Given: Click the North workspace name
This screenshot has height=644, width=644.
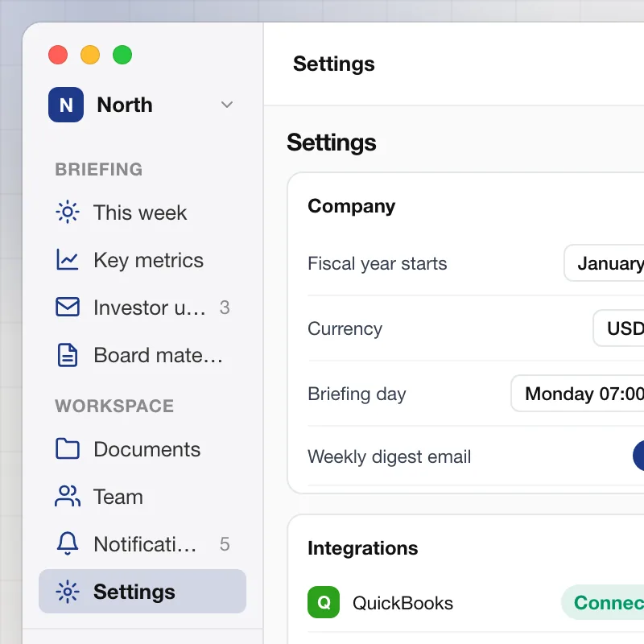Looking at the screenshot, I should pyautogui.click(x=125, y=105).
